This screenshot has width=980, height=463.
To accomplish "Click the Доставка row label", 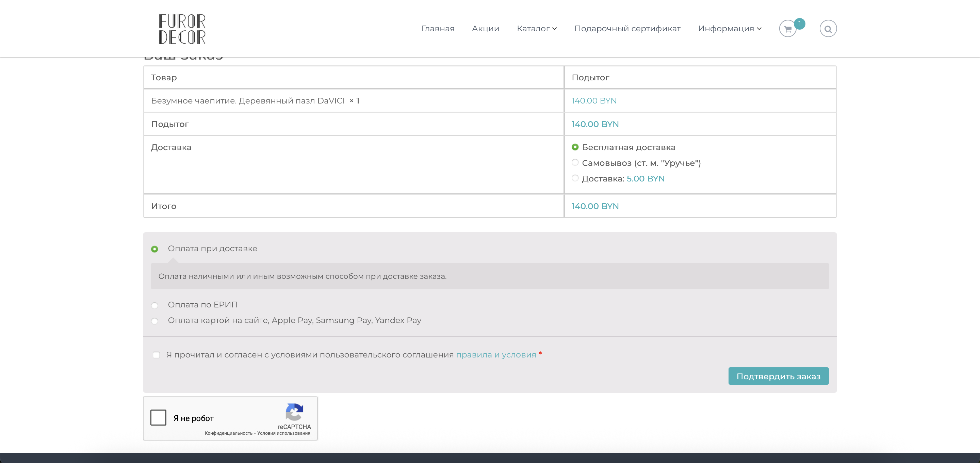I will point(171,147).
